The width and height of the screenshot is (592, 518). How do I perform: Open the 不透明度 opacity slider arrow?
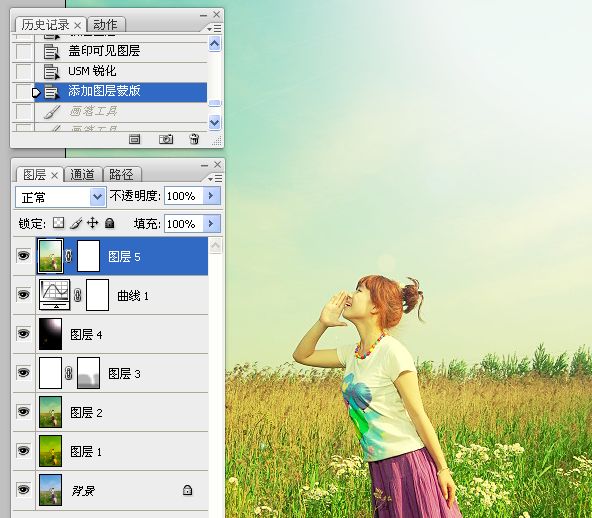[211, 196]
